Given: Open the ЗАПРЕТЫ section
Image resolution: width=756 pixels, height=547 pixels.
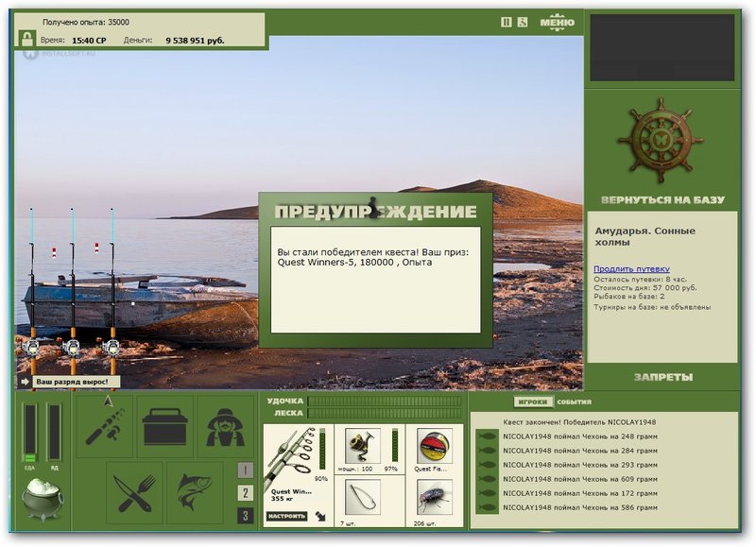Looking at the screenshot, I should 663,377.
